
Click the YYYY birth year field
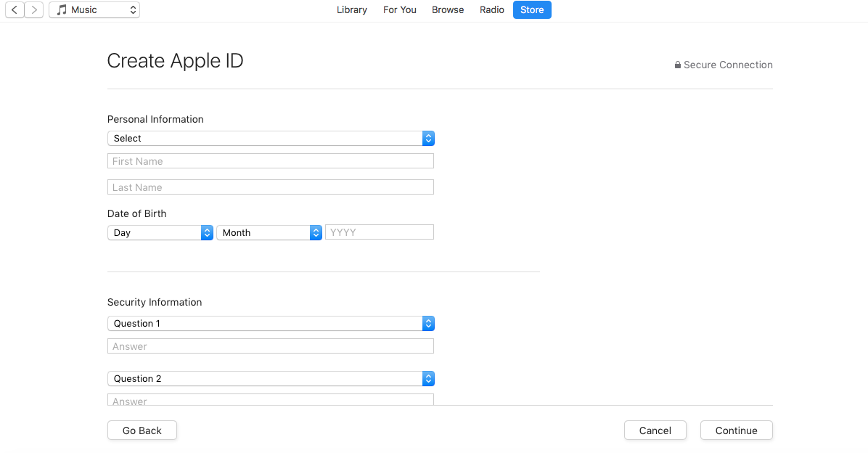(x=379, y=232)
